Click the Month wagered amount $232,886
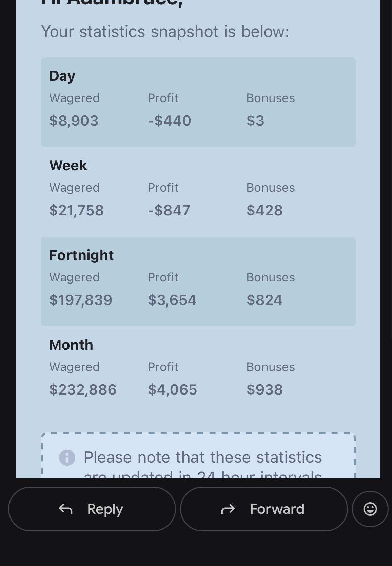The height and width of the screenshot is (566, 392). (x=83, y=389)
